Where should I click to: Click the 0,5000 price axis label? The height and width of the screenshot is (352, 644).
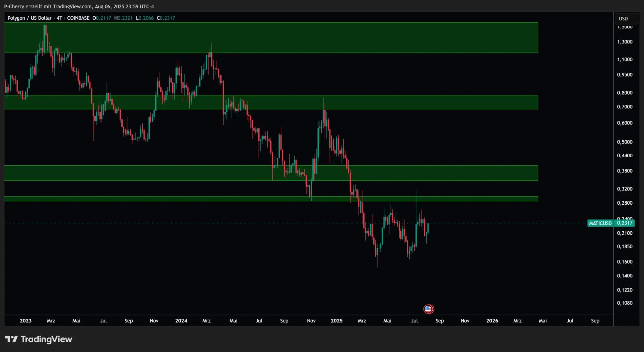coord(625,142)
